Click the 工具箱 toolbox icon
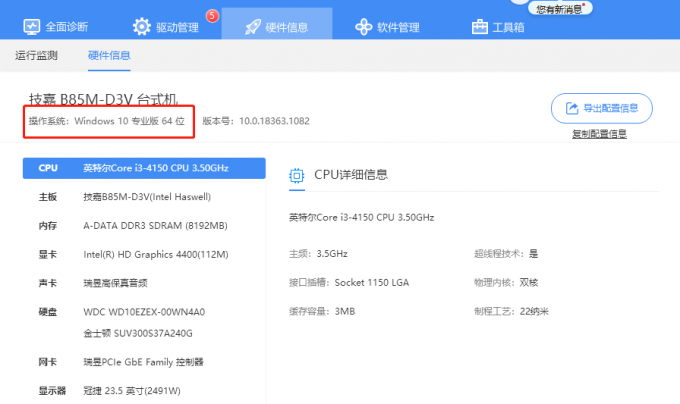The height and width of the screenshot is (404, 680). pyautogui.click(x=479, y=26)
